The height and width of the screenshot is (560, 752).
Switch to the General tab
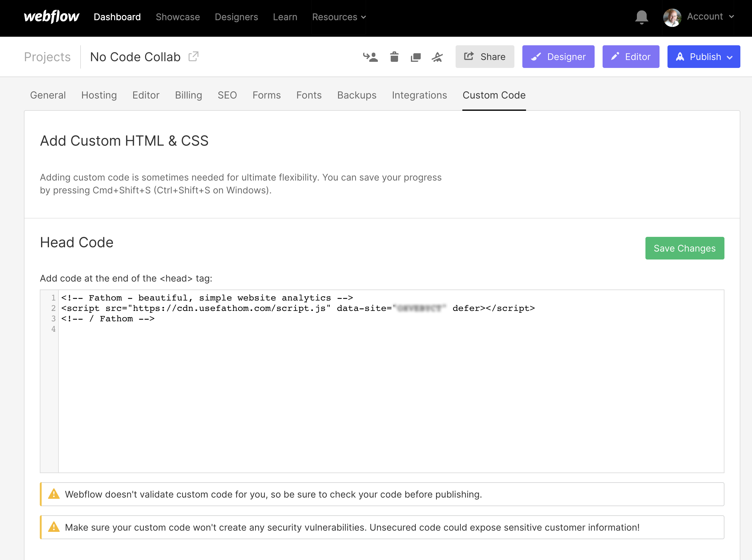pos(48,95)
